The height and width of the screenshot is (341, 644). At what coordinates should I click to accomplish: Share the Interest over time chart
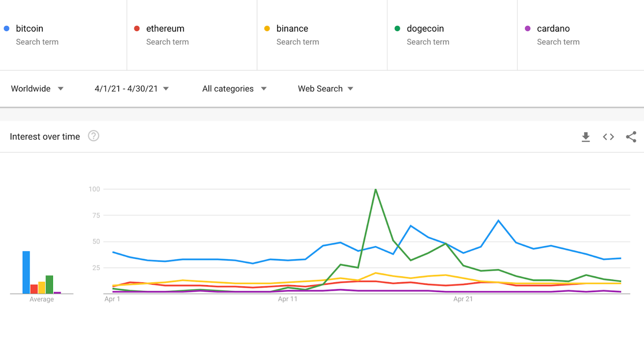click(631, 137)
